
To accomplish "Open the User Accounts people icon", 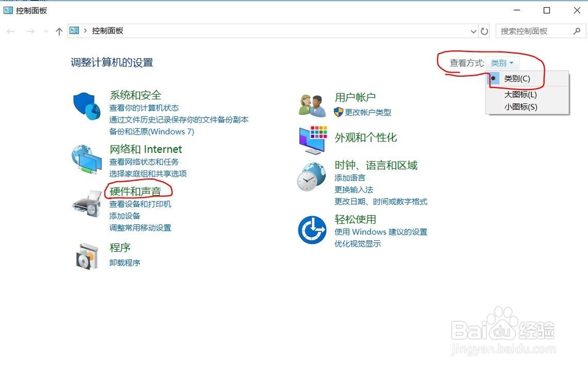I will (x=312, y=106).
